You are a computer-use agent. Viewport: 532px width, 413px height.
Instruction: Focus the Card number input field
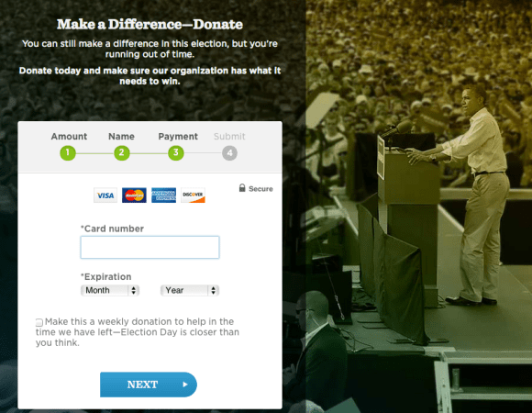(x=150, y=248)
